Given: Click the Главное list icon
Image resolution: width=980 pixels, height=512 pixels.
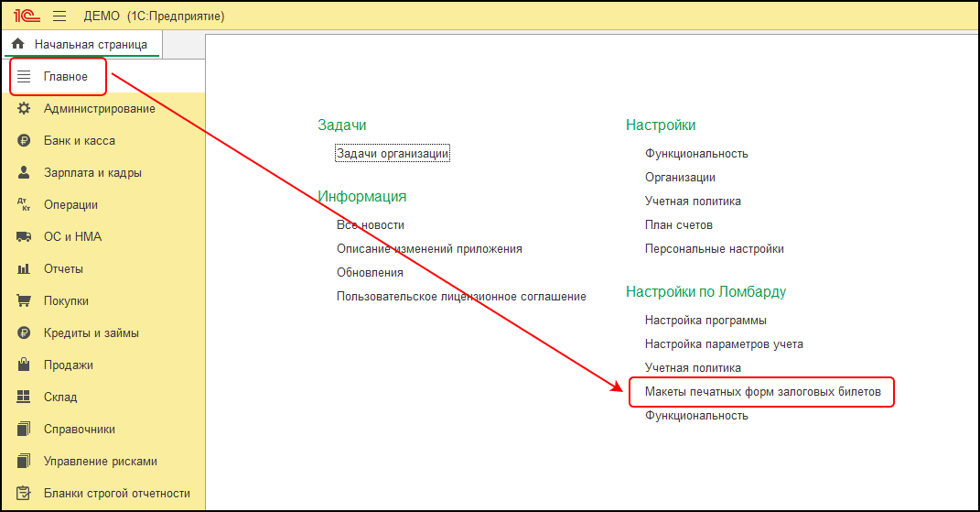Looking at the screenshot, I should coord(24,76).
